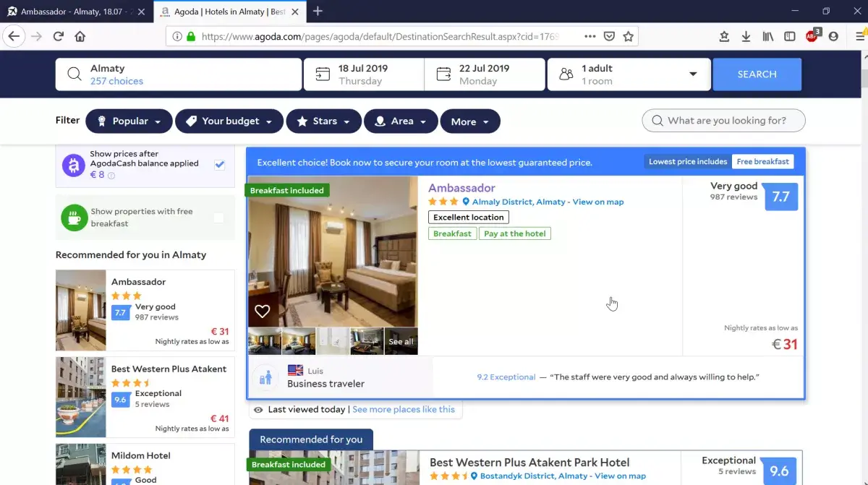Click the map pin beside Almaly District
The height and width of the screenshot is (485, 868).
467,202
